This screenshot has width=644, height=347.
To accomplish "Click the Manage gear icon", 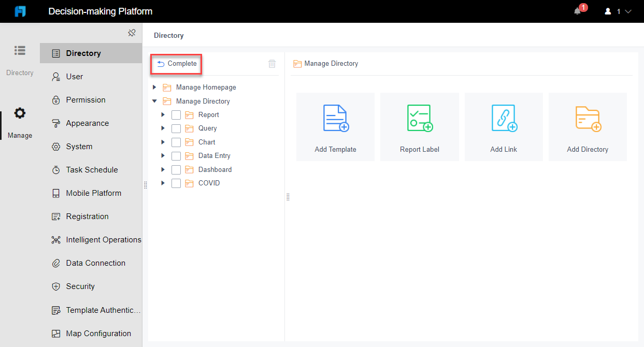I will 20,113.
